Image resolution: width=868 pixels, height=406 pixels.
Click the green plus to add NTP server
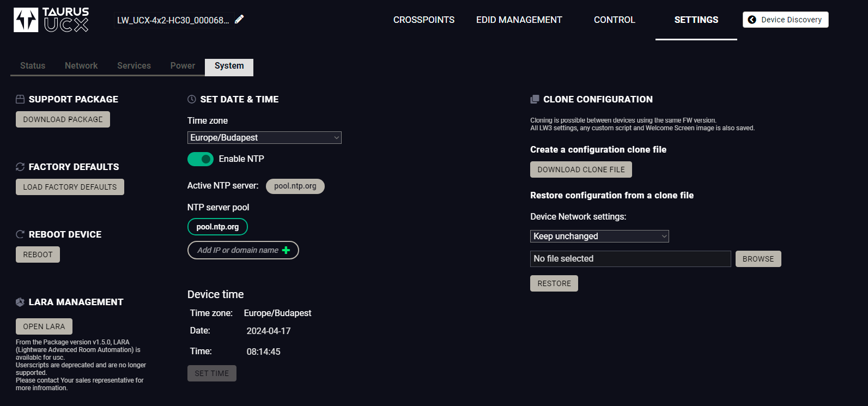[286, 250]
